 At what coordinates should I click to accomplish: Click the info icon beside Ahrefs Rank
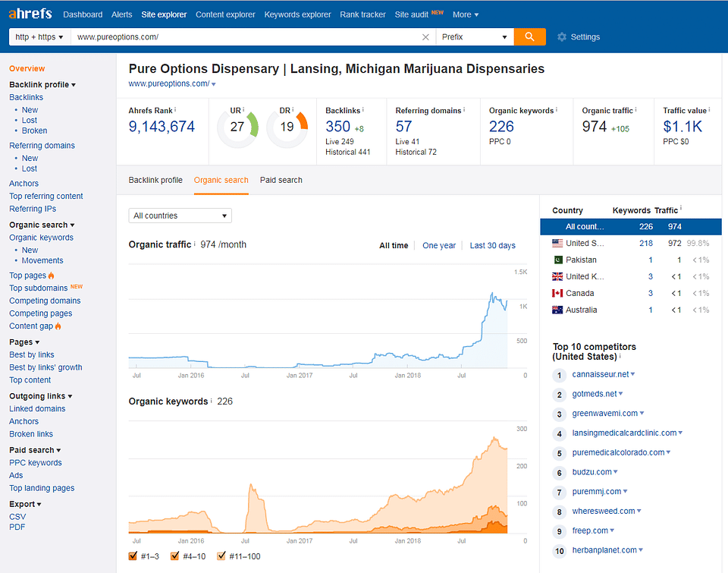coord(175,110)
